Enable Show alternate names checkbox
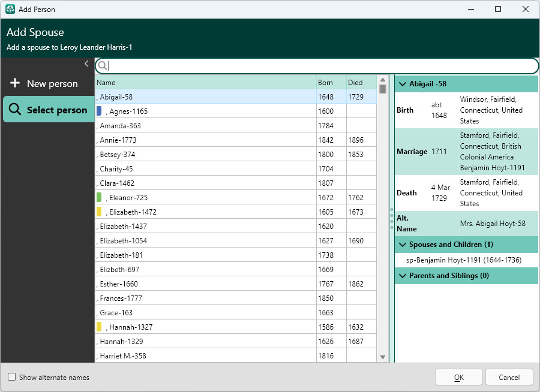540x392 pixels. pyautogui.click(x=12, y=377)
